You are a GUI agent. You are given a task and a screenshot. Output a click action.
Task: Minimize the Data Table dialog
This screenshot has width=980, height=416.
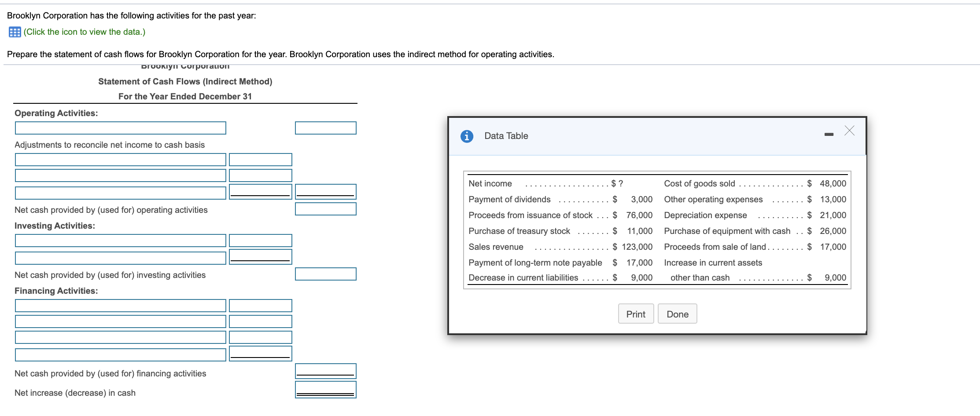(x=829, y=134)
